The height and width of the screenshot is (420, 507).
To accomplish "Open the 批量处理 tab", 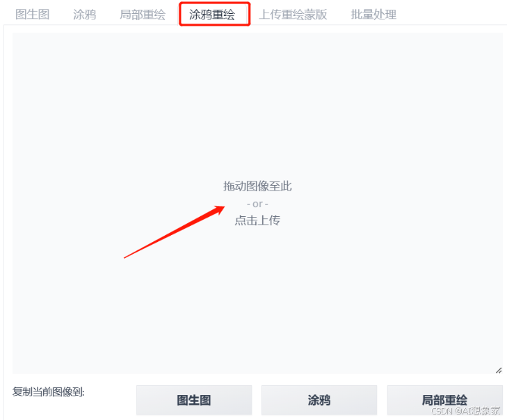I will pyautogui.click(x=373, y=14).
